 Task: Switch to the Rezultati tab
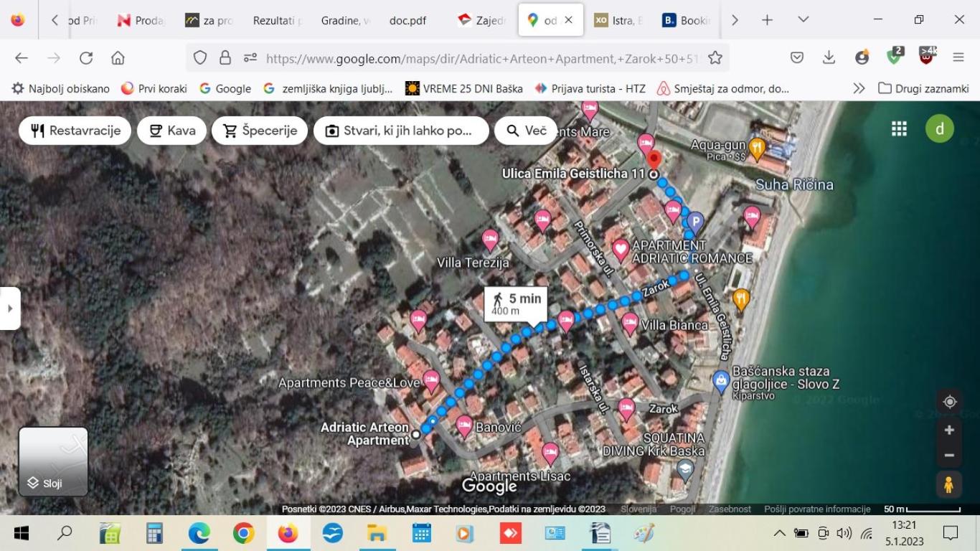pyautogui.click(x=278, y=20)
